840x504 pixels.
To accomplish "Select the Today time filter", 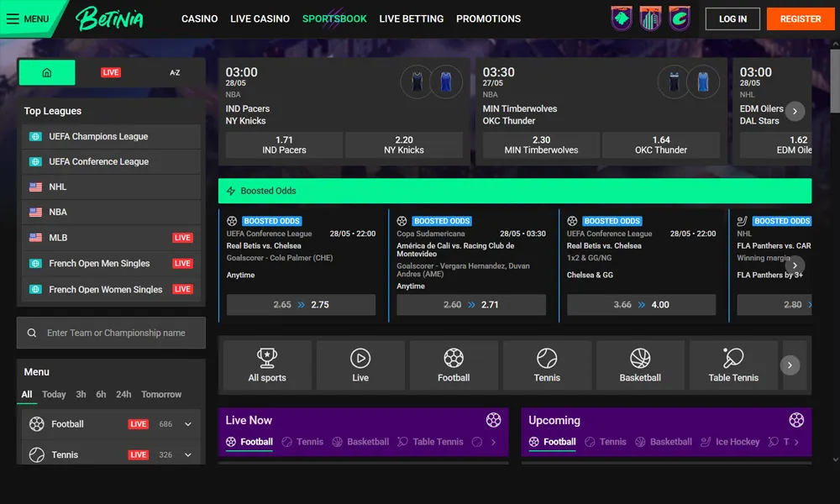I will [x=54, y=394].
